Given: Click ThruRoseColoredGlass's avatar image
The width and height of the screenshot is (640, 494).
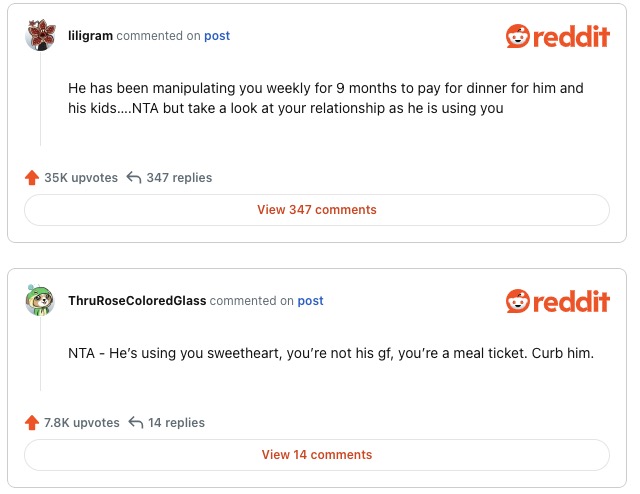Looking at the screenshot, I should (x=40, y=301).
